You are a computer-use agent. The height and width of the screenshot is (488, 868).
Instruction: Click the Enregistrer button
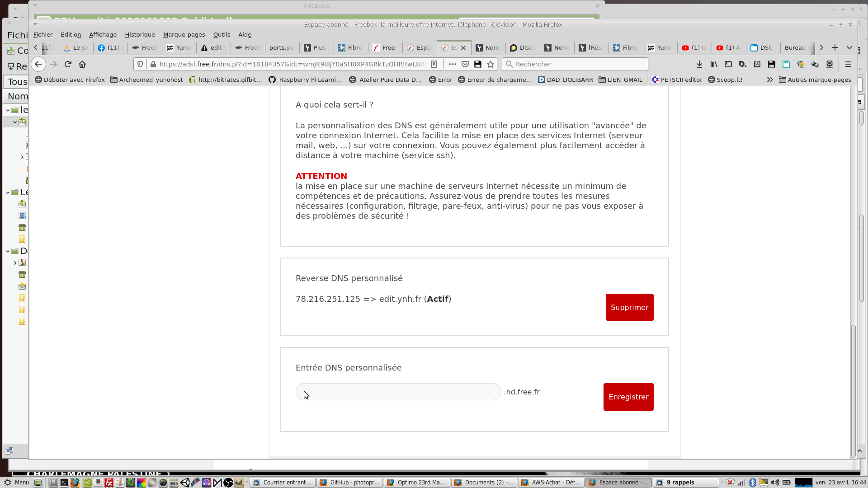pyautogui.click(x=628, y=397)
